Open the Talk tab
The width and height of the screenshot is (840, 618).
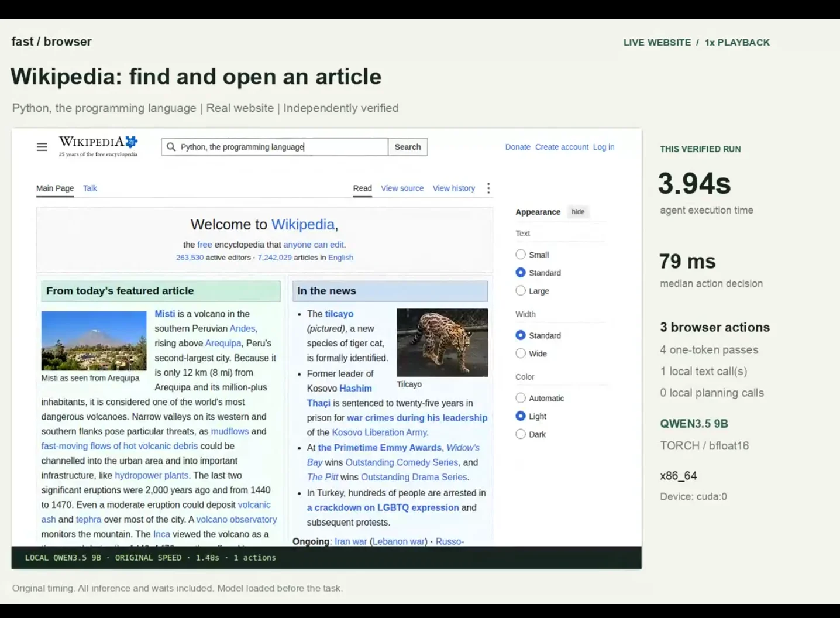tap(90, 188)
